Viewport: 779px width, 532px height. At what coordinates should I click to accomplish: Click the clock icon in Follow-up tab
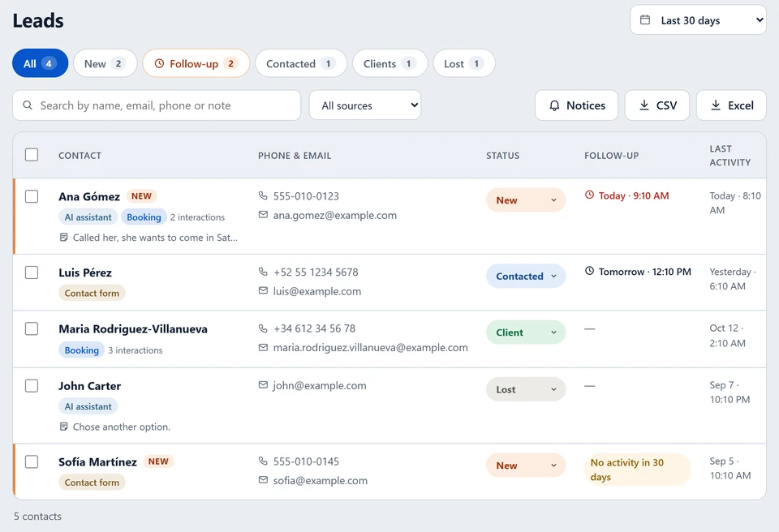click(159, 63)
